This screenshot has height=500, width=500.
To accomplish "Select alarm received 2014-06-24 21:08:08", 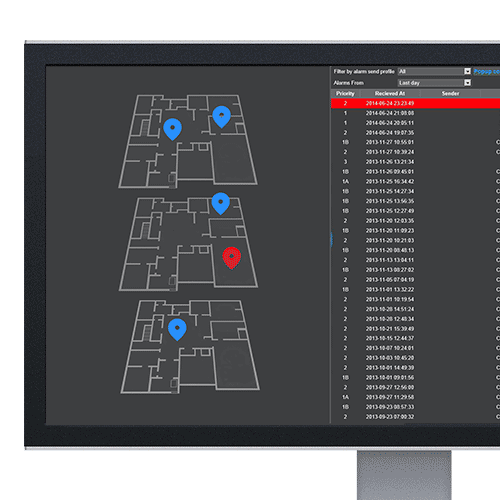I will 415,113.
